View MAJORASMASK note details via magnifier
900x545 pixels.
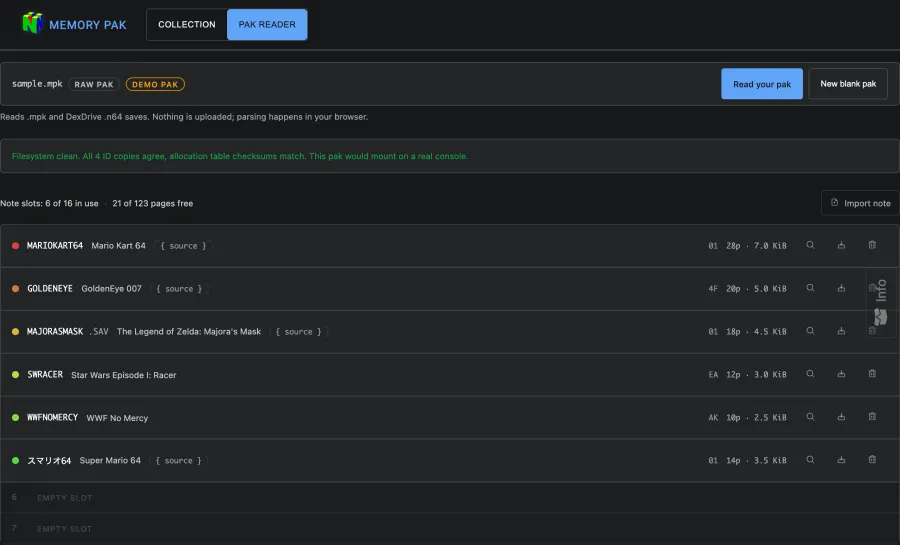[x=810, y=331]
